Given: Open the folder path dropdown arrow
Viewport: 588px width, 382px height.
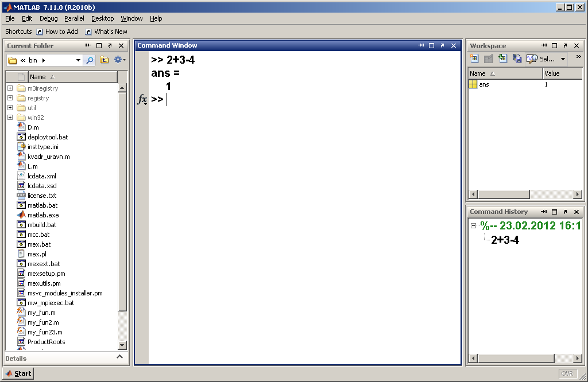Looking at the screenshot, I should point(78,60).
